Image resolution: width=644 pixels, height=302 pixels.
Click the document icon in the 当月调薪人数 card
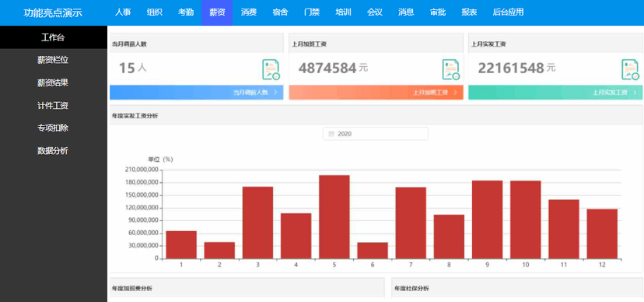tap(271, 69)
